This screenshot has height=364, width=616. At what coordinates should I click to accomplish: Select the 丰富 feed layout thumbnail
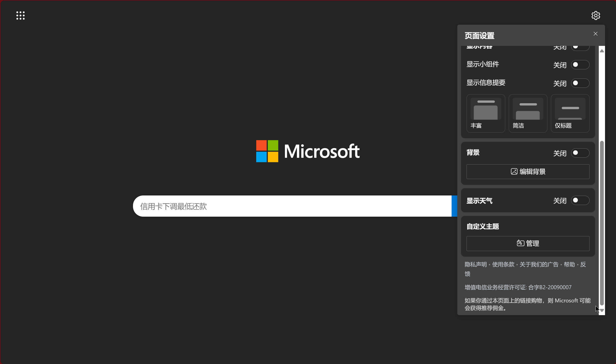(486, 113)
